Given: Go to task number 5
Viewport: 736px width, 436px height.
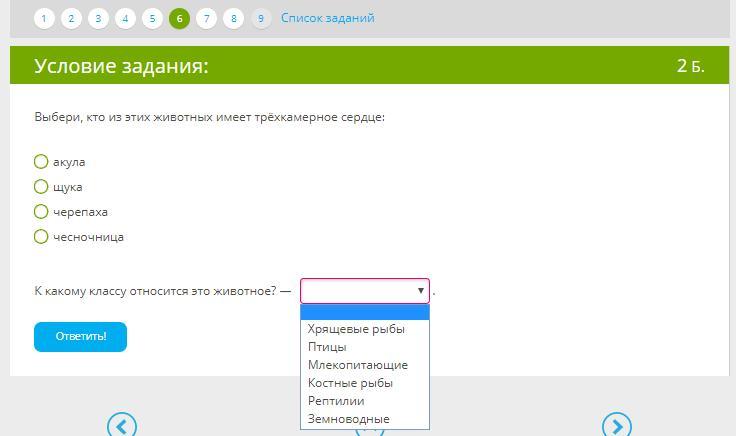Looking at the screenshot, I should (x=153, y=19).
